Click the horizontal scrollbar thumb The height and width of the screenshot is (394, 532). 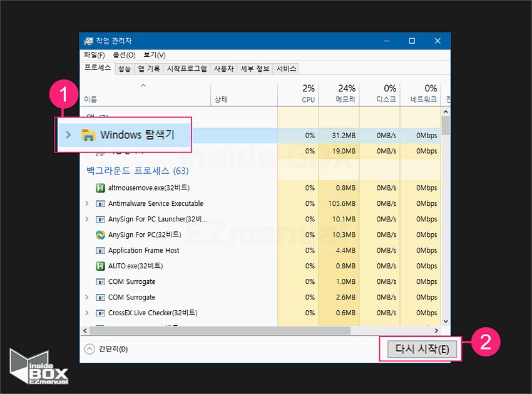tap(220, 330)
